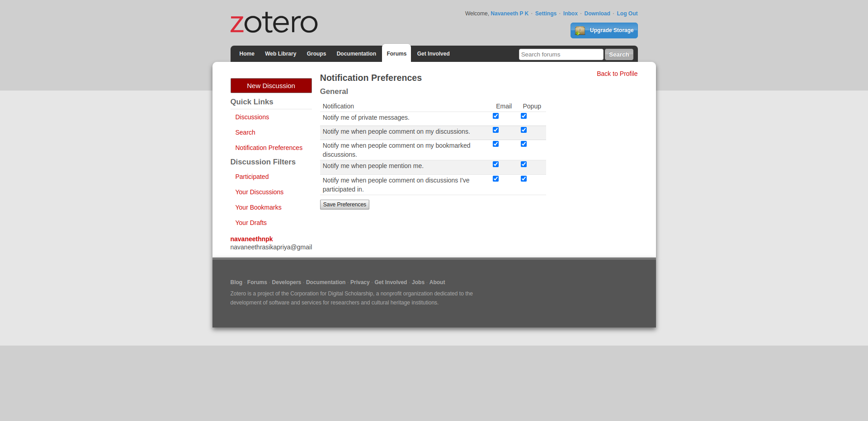Viewport: 868px width, 421px height.
Task: Open Forums footer link
Action: click(257, 282)
